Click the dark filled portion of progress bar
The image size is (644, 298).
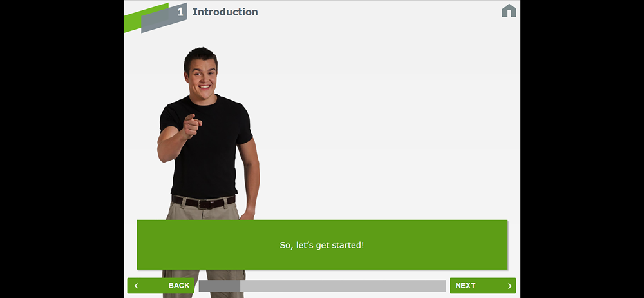pos(220,286)
